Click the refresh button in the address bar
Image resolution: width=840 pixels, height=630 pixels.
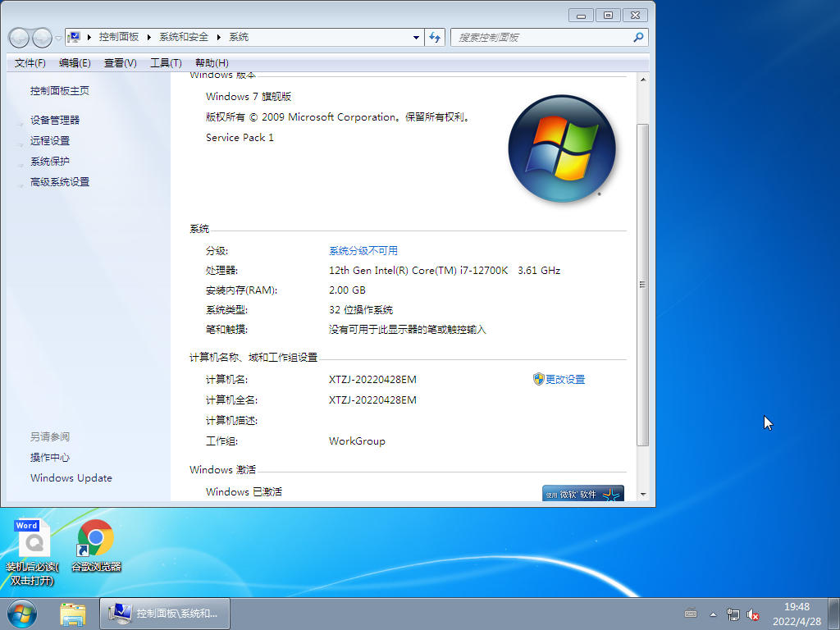(x=435, y=37)
